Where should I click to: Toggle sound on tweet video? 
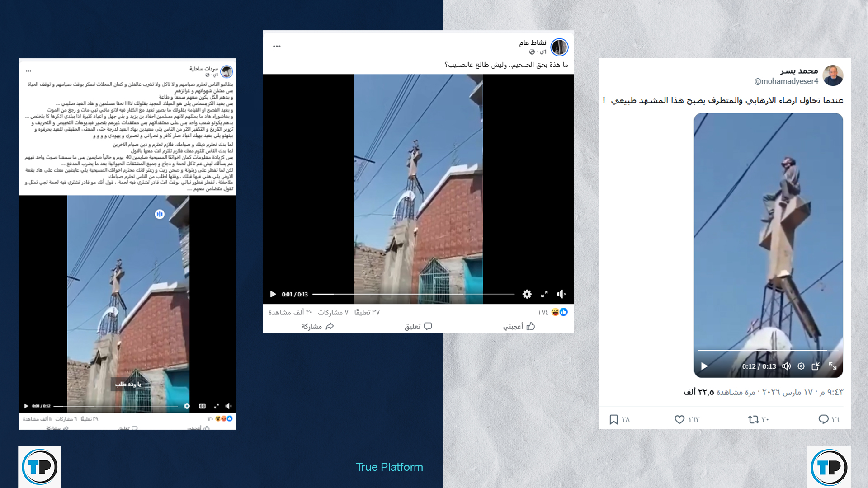pyautogui.click(x=787, y=366)
